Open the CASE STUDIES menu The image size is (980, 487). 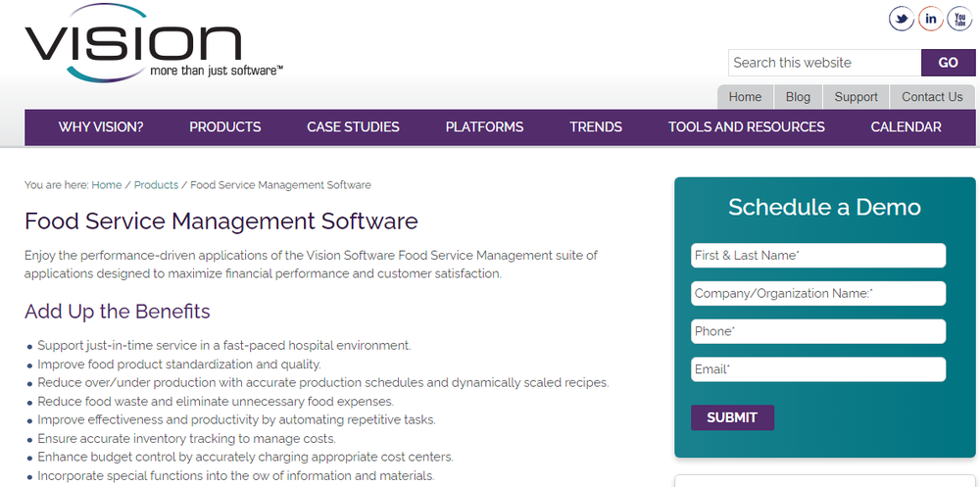pyautogui.click(x=353, y=127)
